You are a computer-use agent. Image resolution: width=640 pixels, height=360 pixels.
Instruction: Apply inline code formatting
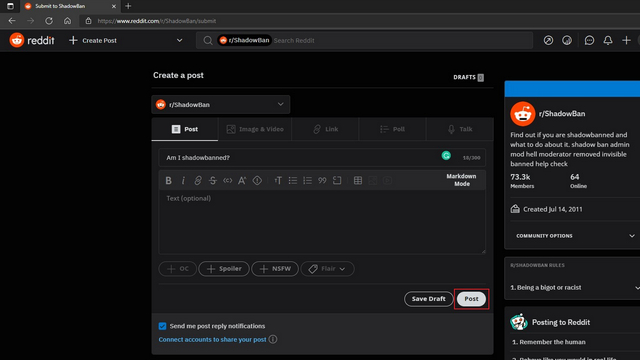(x=227, y=180)
